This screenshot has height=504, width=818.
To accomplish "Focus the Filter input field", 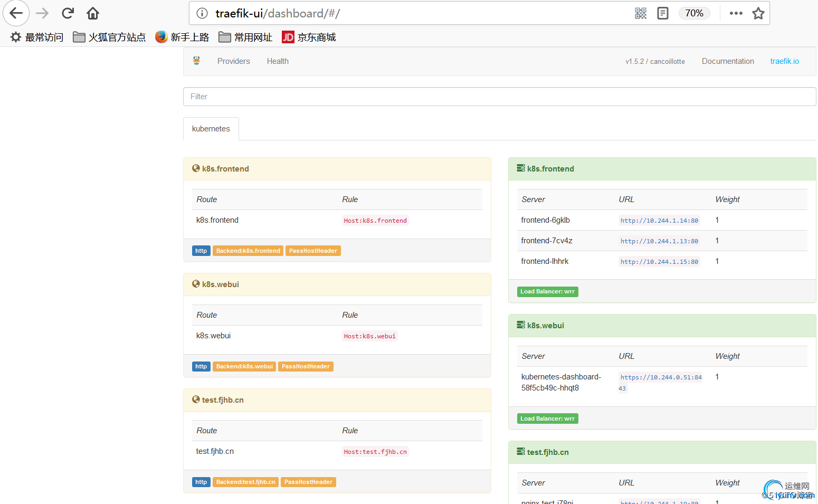I will [499, 97].
